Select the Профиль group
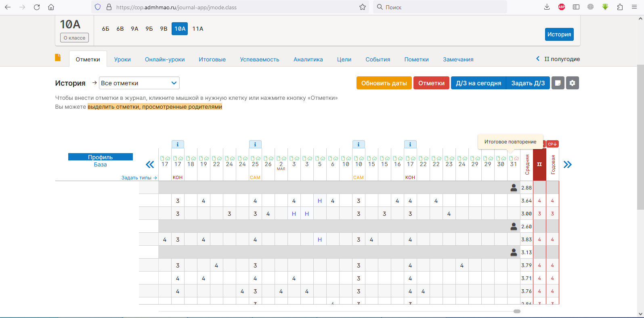The width and height of the screenshot is (644, 318). point(100,157)
